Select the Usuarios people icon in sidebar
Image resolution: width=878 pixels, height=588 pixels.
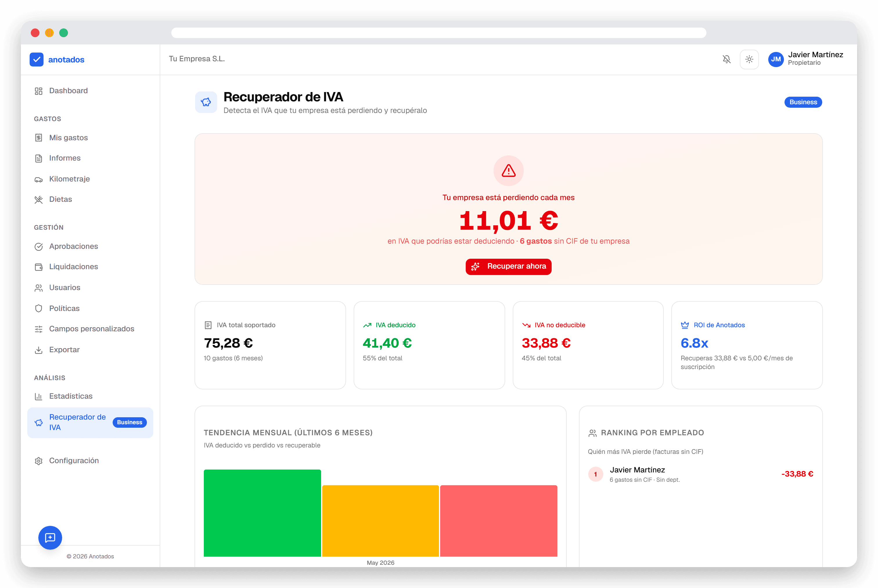[39, 288]
